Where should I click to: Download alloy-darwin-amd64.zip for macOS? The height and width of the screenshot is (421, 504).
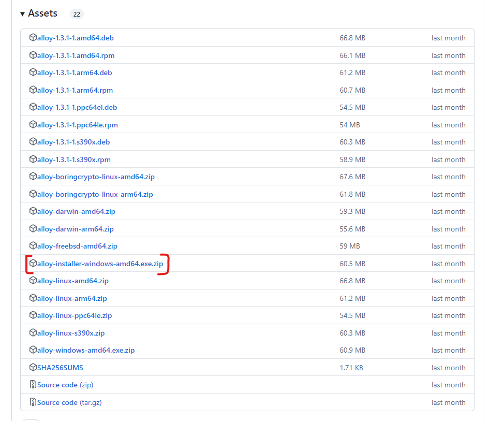[76, 211]
